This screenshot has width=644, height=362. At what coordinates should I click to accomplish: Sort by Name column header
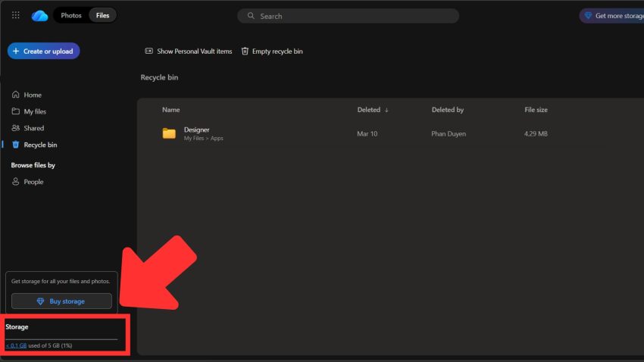click(171, 110)
